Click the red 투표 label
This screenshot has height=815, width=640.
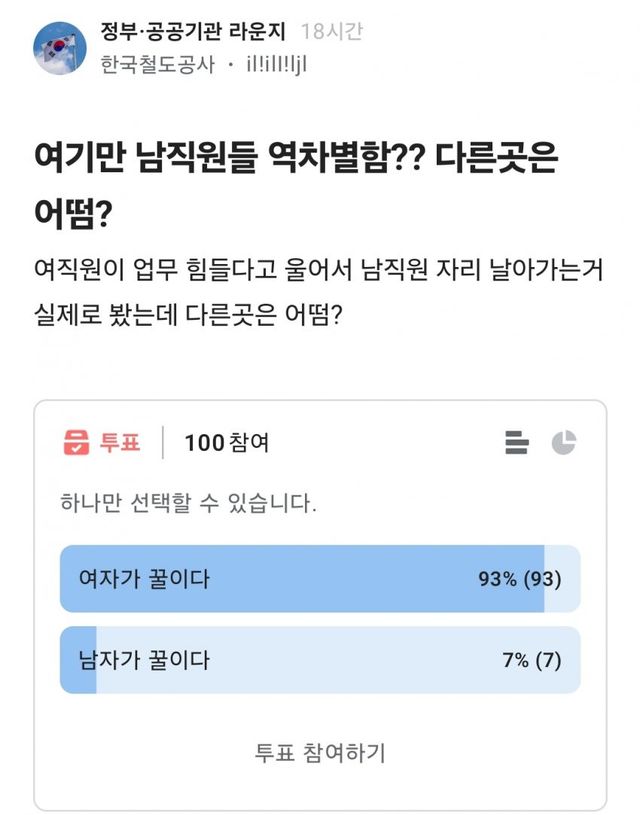coord(120,442)
